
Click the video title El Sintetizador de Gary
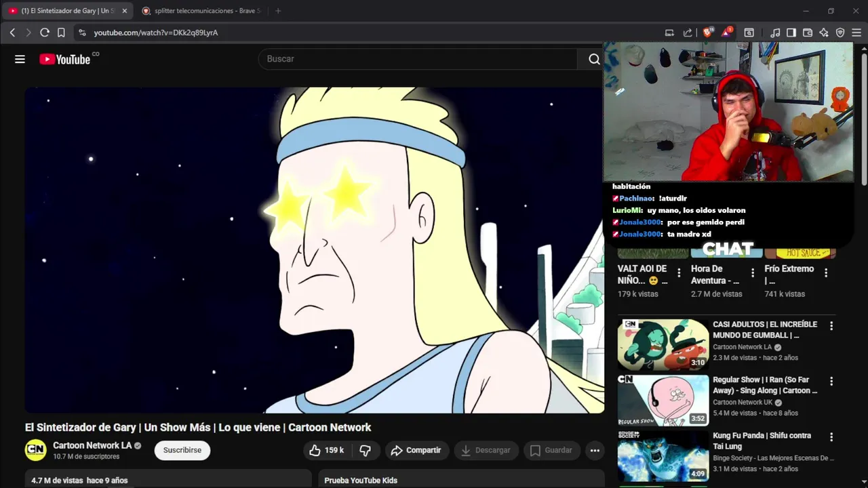(x=198, y=428)
